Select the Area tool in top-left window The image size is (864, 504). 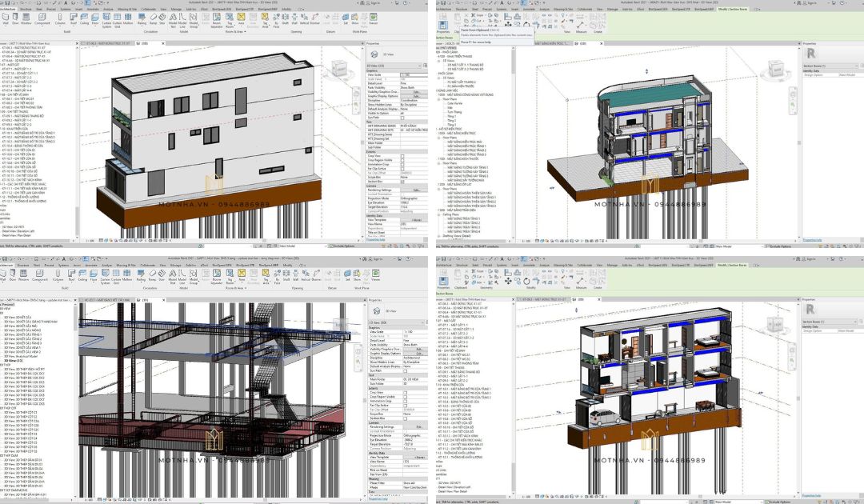point(242,19)
